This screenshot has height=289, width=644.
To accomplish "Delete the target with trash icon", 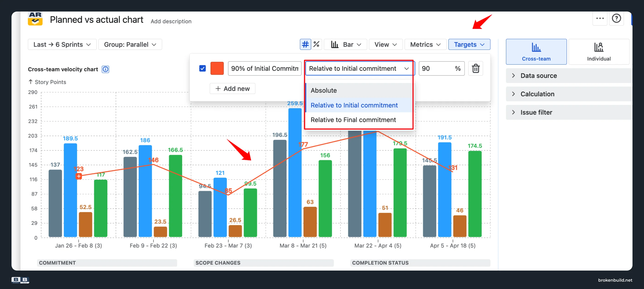I will 476,68.
